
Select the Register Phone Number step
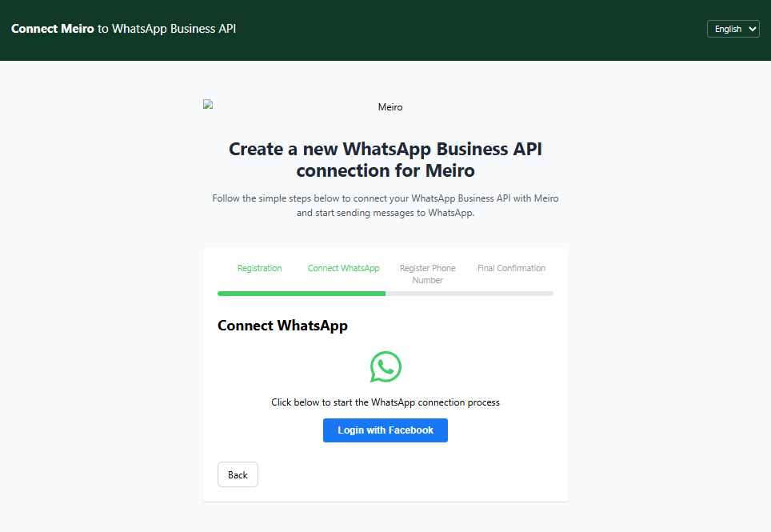pyautogui.click(x=427, y=274)
